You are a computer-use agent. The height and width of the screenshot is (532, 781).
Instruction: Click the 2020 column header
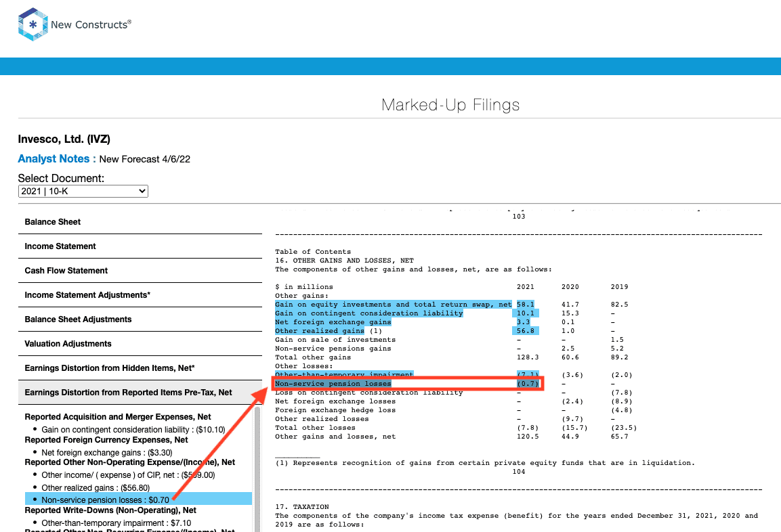tap(570, 287)
